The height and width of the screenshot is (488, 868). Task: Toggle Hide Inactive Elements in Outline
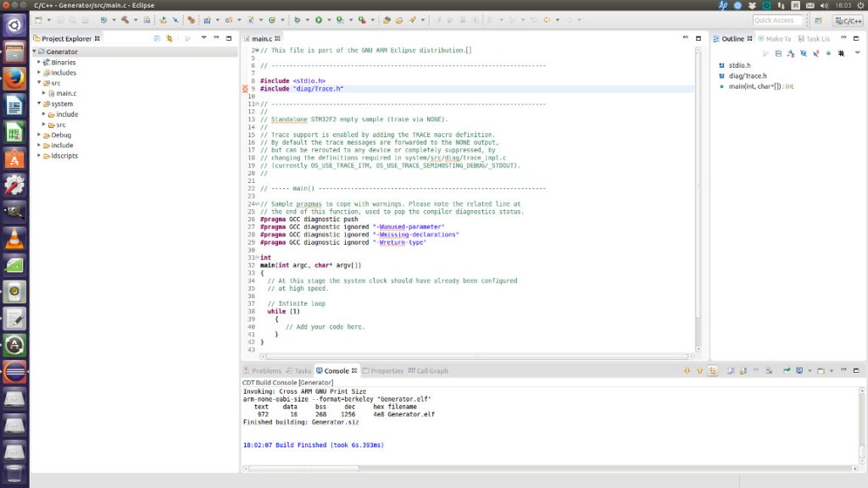click(x=842, y=53)
